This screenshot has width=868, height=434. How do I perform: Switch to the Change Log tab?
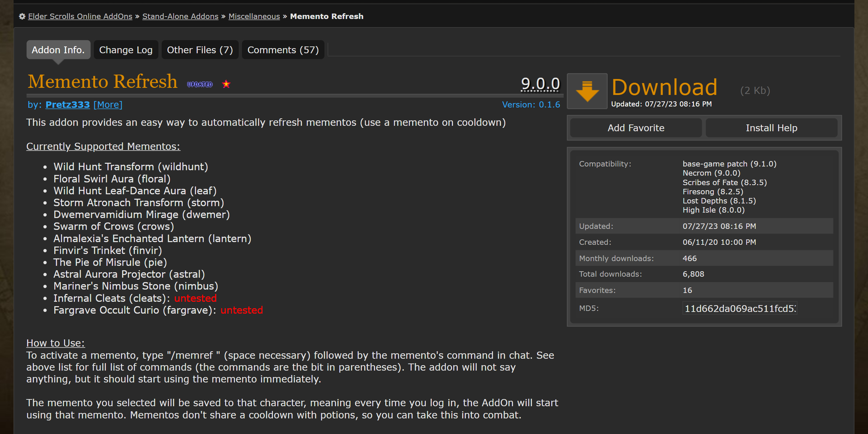126,50
